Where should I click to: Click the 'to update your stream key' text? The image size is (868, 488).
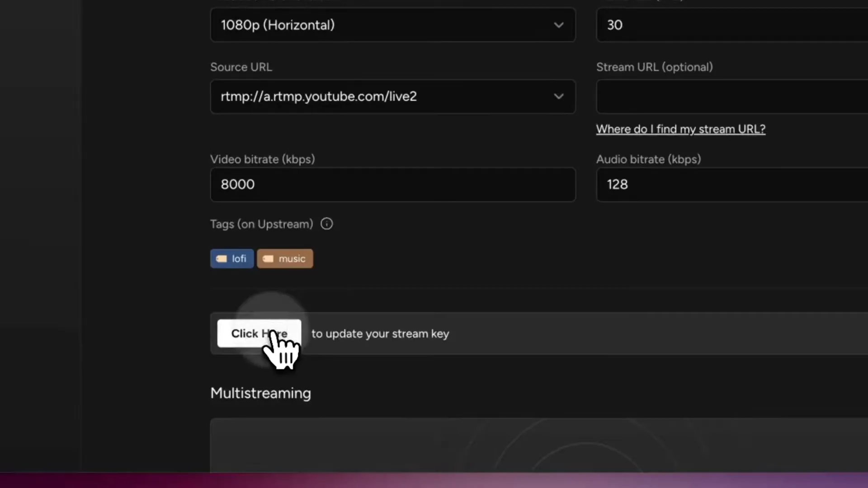(380, 334)
